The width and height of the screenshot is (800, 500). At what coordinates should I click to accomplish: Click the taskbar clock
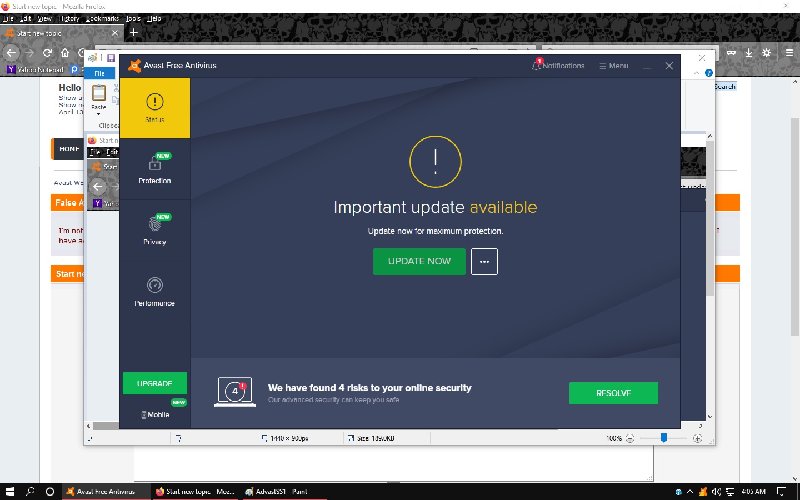[754, 492]
